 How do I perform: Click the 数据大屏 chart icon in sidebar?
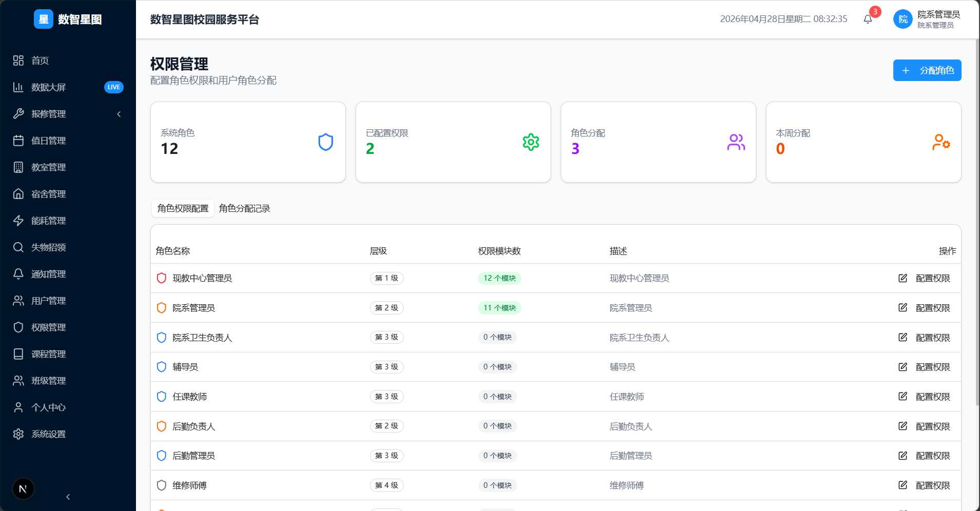tap(18, 87)
